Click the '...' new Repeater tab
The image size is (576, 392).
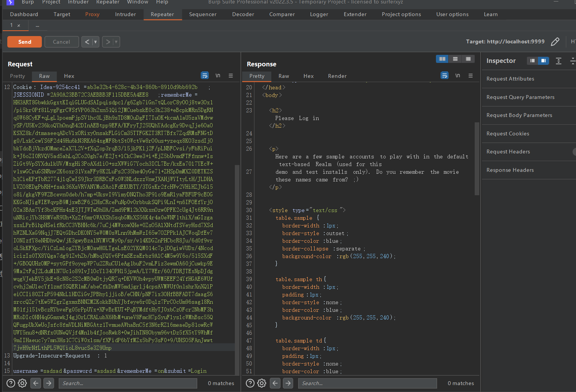37,25
